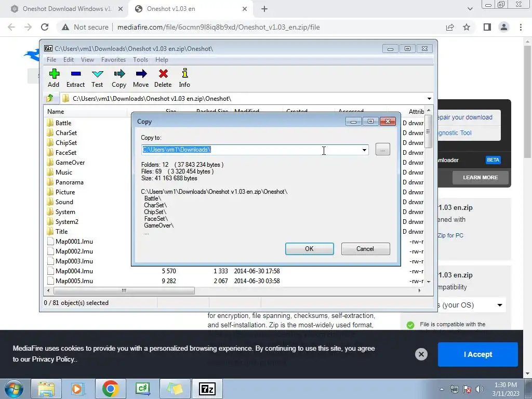Click the Info toolbar icon
The image size is (532, 399).
pyautogui.click(x=184, y=78)
